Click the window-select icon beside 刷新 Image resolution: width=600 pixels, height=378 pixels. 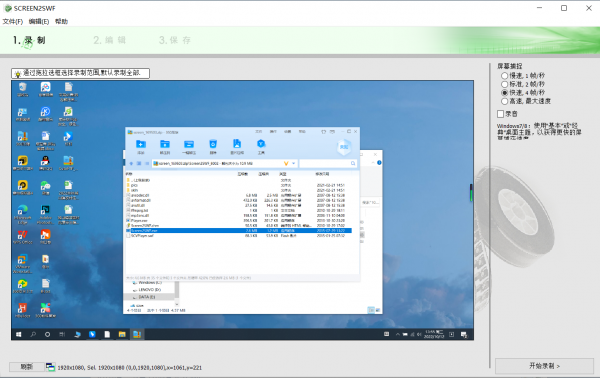(x=50, y=367)
